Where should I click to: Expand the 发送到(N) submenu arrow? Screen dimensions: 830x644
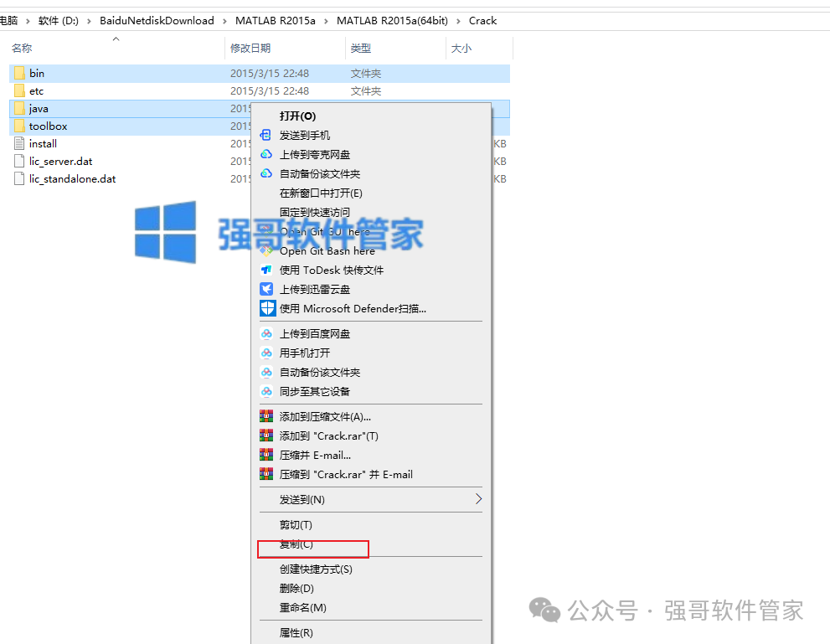click(478, 499)
